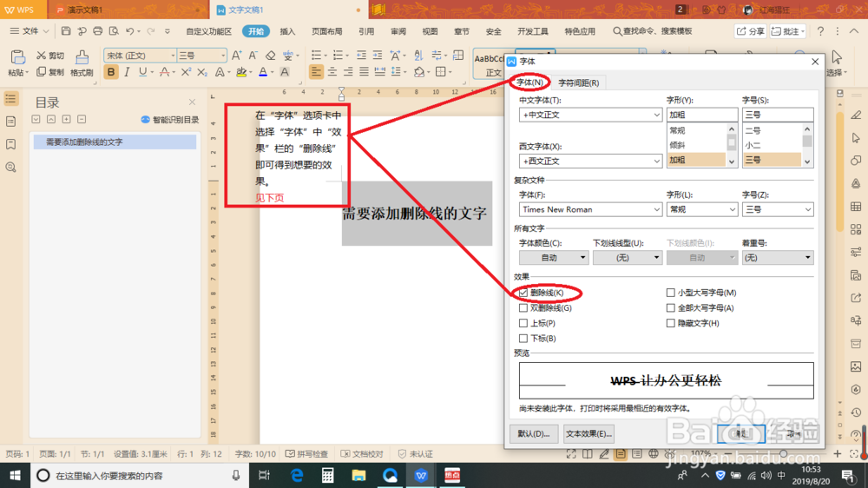Click the Windows Start button
The width and height of the screenshot is (868, 488).
point(15,475)
